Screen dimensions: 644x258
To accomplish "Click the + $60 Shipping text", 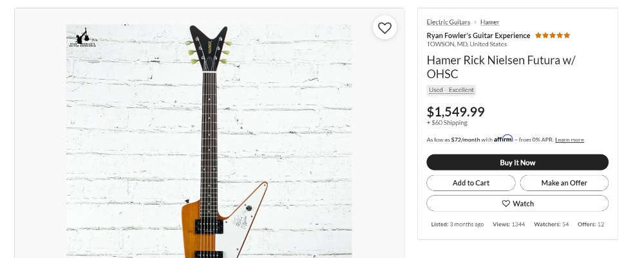I will pyautogui.click(x=447, y=123).
